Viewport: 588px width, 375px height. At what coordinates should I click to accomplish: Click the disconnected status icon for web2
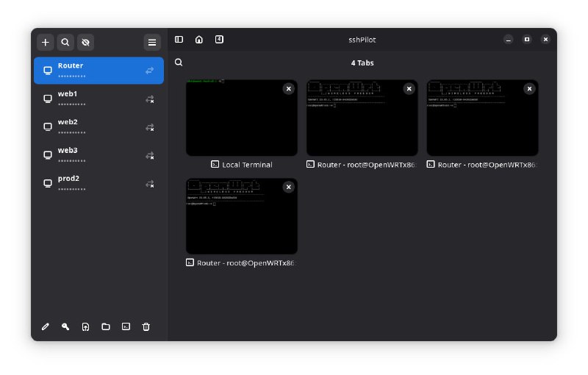click(150, 127)
